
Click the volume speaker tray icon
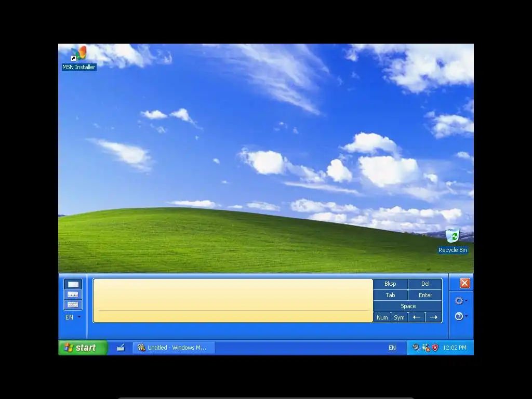416,348
